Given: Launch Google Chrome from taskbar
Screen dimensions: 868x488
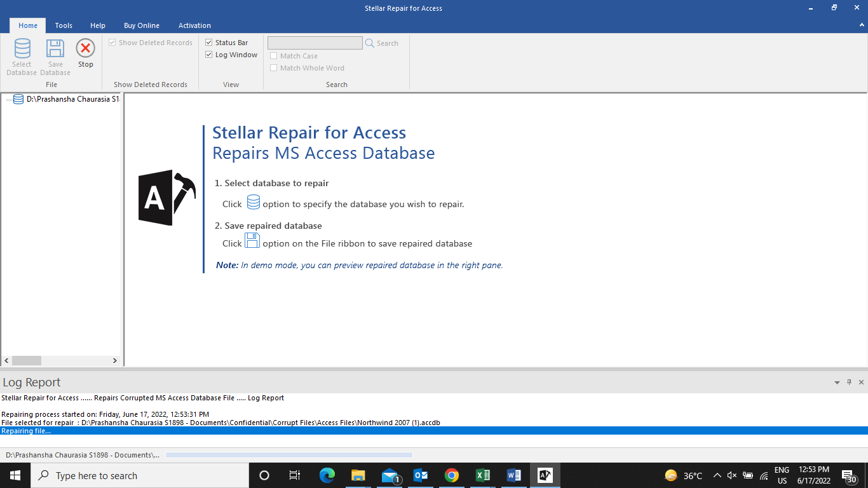Looking at the screenshot, I should (x=452, y=475).
